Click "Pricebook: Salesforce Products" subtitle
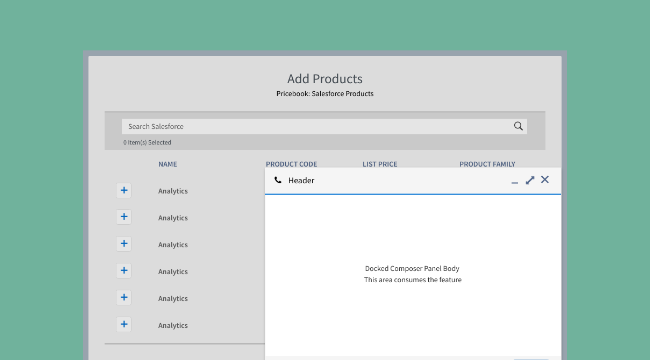This screenshot has width=650, height=360. [x=325, y=94]
